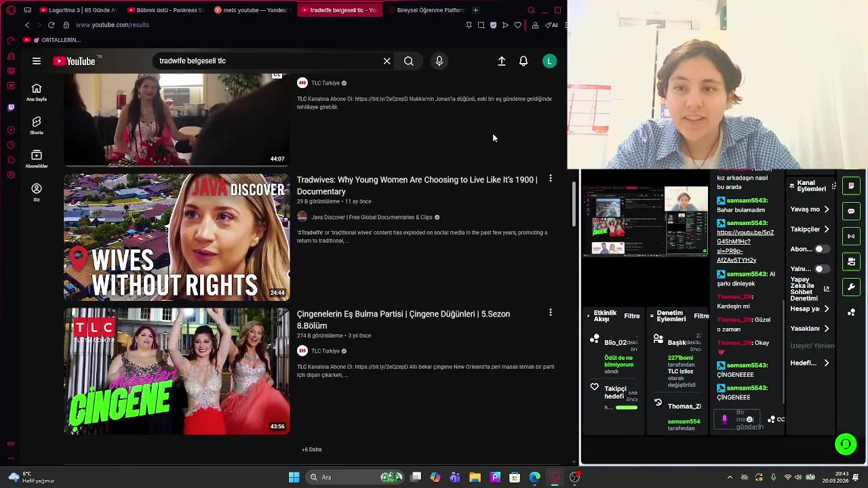The width and height of the screenshot is (868, 488).
Task: Open broadcast signal icon in Twitch dashboard
Action: tap(851, 237)
